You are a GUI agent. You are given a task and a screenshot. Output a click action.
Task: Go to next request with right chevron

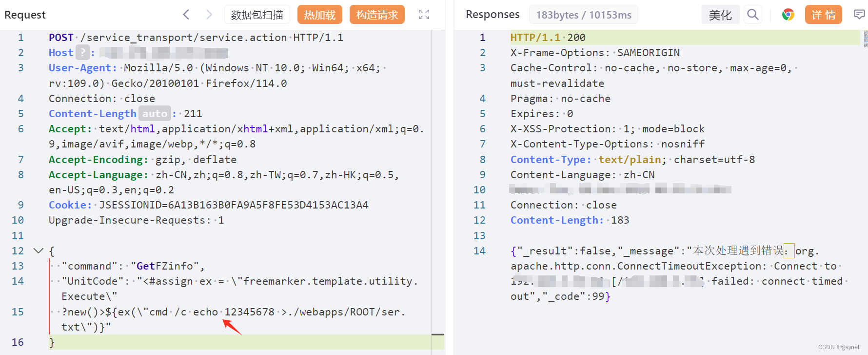[x=209, y=15]
